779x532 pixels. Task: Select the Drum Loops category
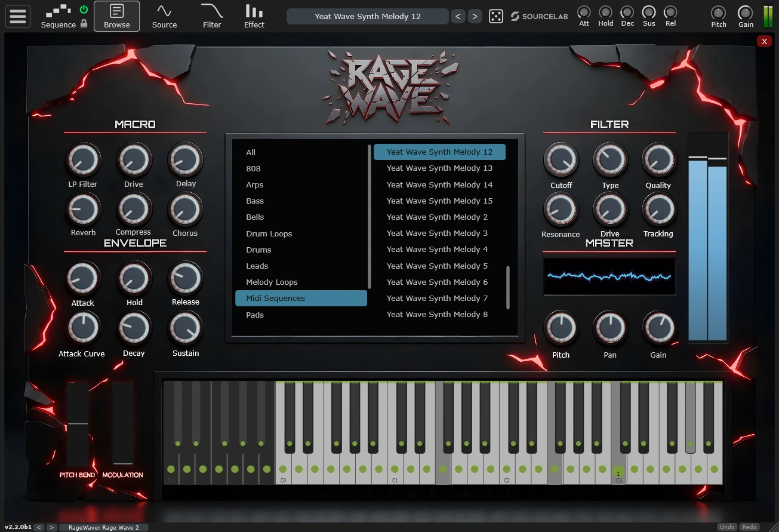301,233
